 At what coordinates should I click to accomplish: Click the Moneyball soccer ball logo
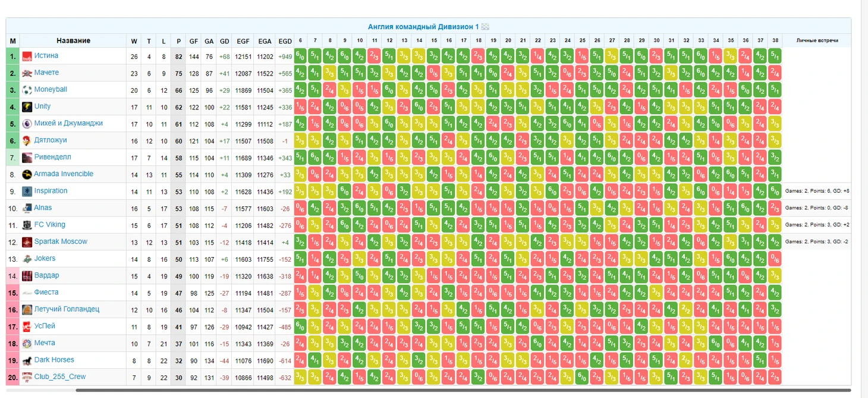[x=27, y=90]
